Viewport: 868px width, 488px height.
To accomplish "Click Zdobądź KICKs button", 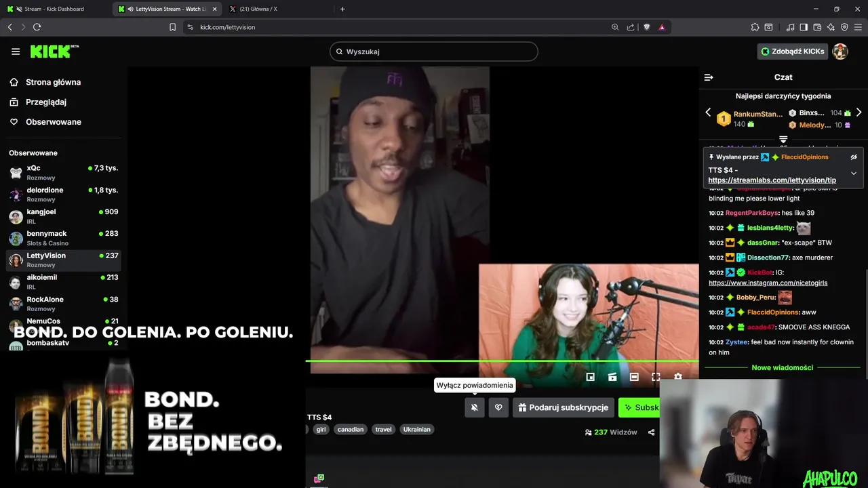I will (x=793, y=52).
